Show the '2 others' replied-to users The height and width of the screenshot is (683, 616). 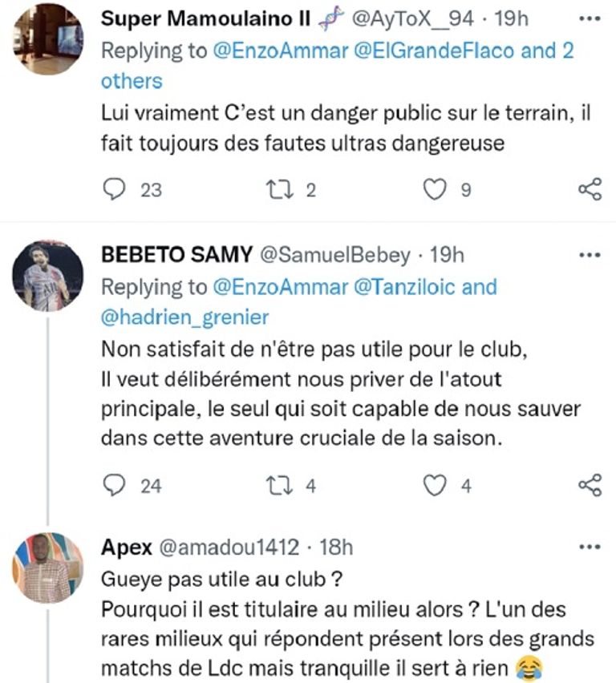click(132, 80)
